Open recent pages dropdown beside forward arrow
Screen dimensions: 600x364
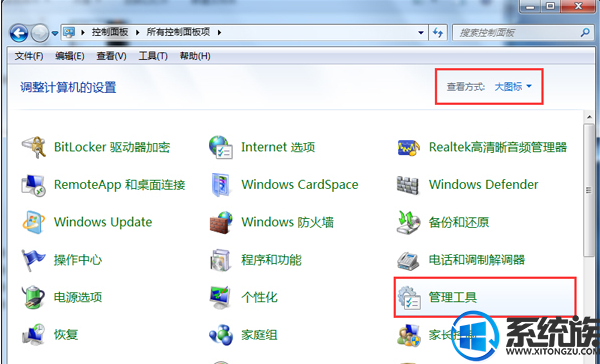click(55, 33)
